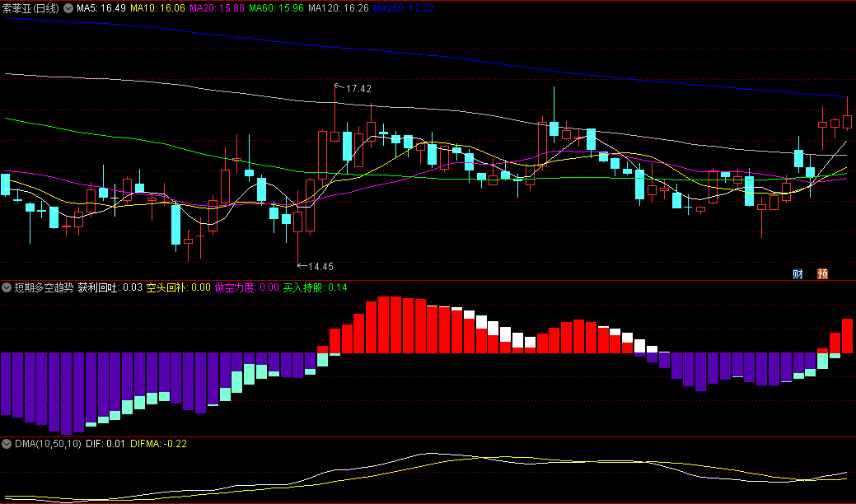Click the blue 财 financial info icon
This screenshot has height=504, width=856.
point(798,273)
